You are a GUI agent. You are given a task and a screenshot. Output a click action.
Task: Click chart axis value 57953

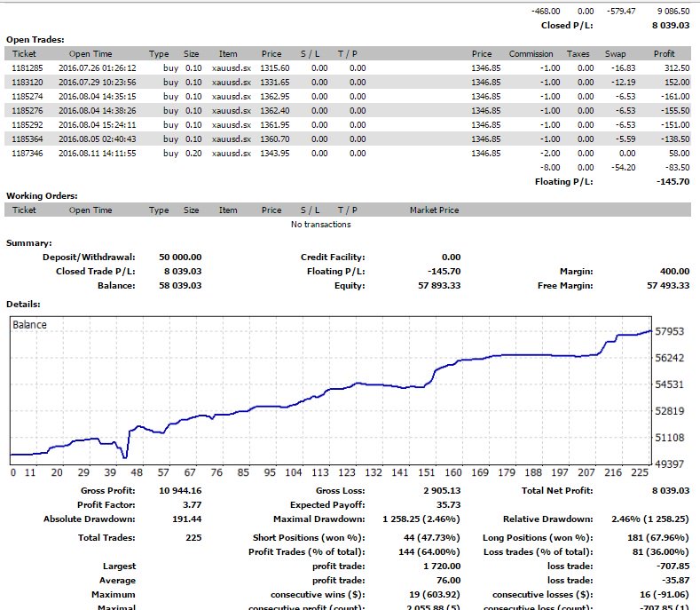coord(669,331)
